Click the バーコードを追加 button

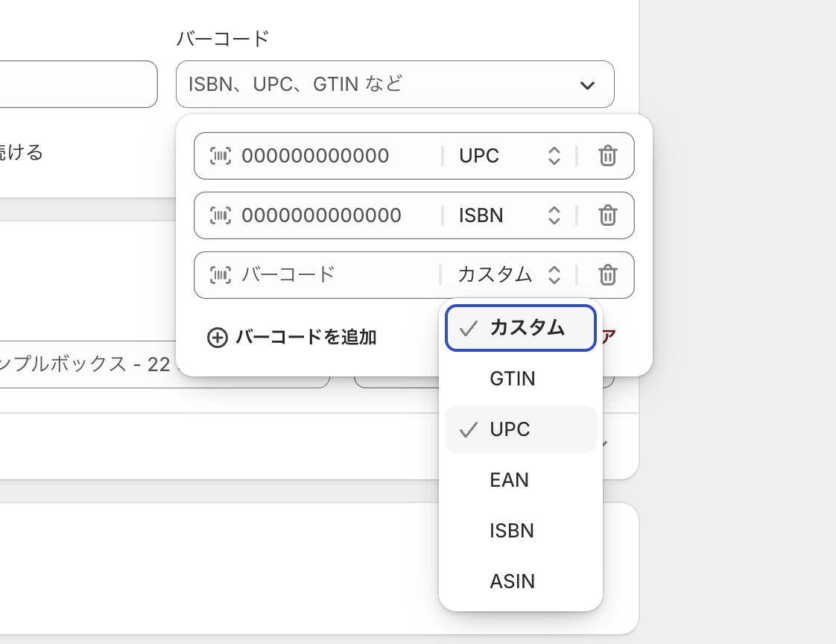tap(291, 338)
